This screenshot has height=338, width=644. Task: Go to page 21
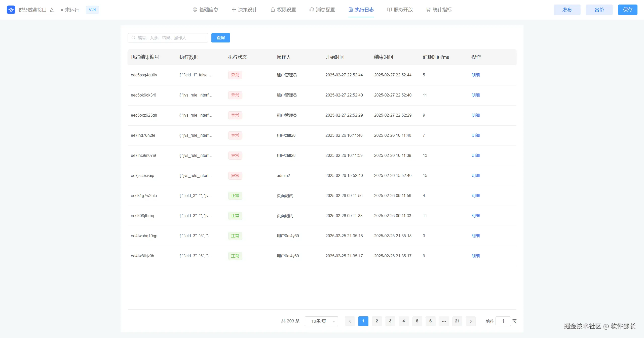457,321
